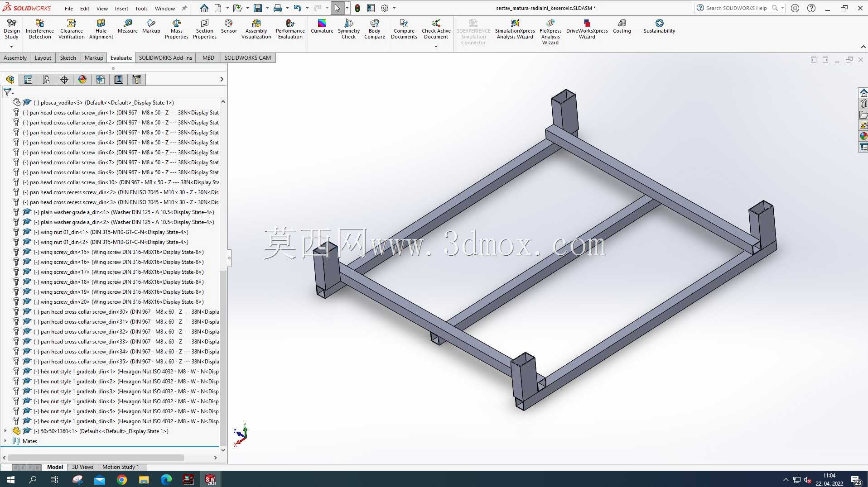Open the Insert menu
This screenshot has width=868, height=487.
(x=121, y=8)
